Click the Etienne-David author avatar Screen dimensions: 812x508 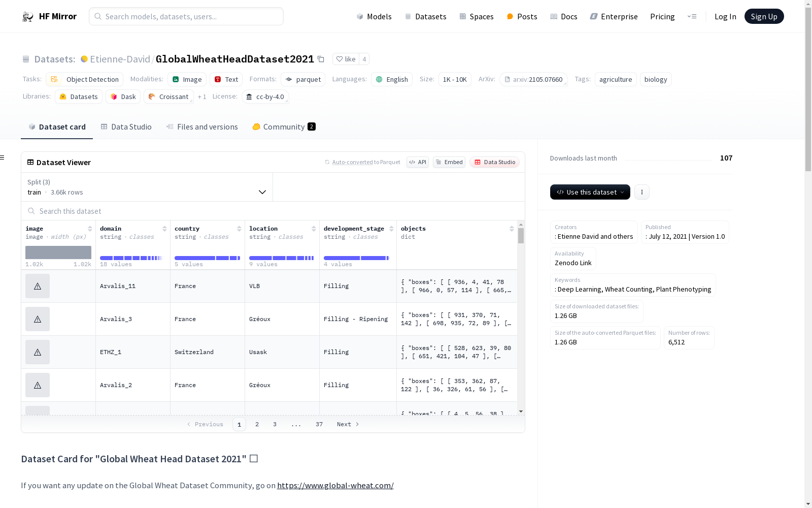84,59
